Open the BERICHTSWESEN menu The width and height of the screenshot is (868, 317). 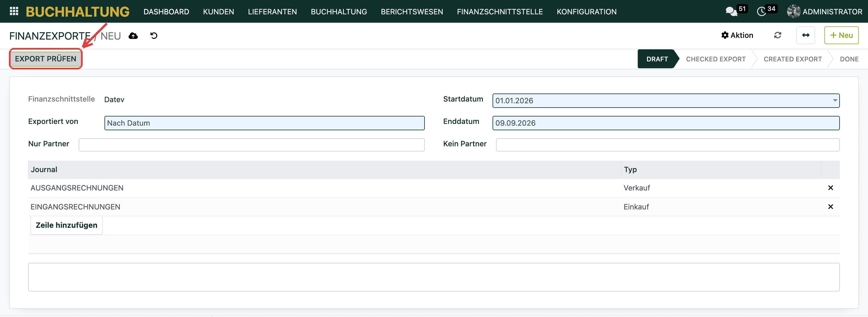click(412, 12)
